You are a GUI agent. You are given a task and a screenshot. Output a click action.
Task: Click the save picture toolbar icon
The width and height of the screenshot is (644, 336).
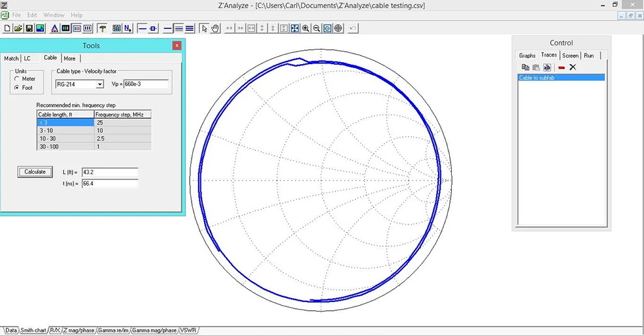[40, 28]
